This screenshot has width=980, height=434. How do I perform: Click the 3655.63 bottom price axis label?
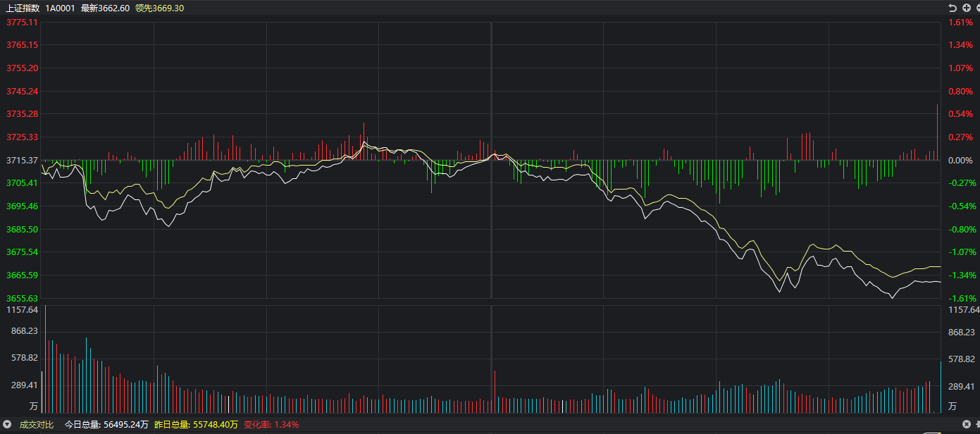[x=22, y=298]
